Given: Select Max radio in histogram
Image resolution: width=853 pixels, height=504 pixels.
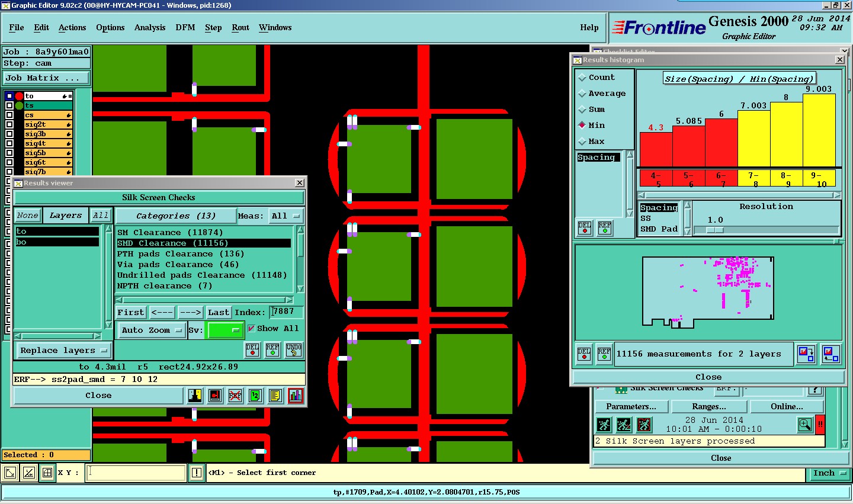Looking at the screenshot, I should click(x=582, y=142).
